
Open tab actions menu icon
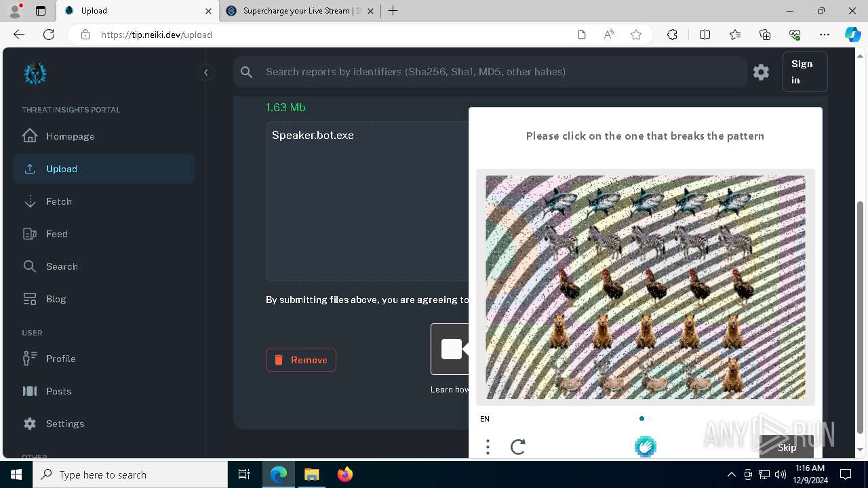(40, 11)
